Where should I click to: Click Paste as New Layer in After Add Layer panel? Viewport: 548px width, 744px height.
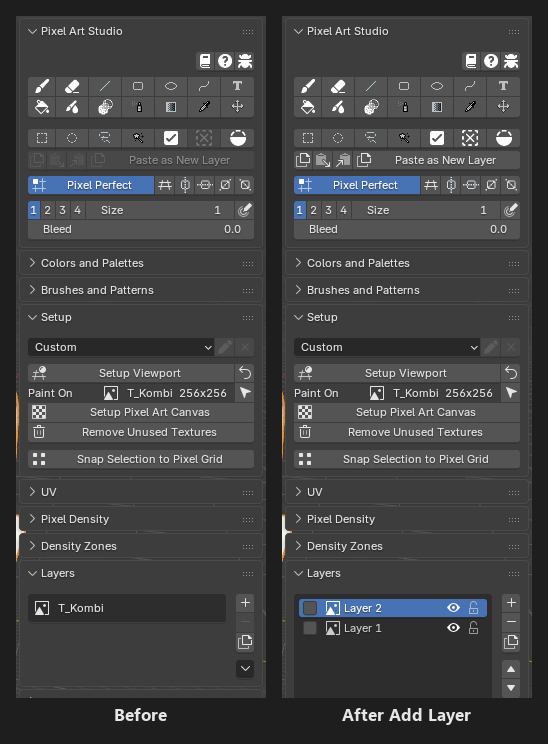pos(446,160)
